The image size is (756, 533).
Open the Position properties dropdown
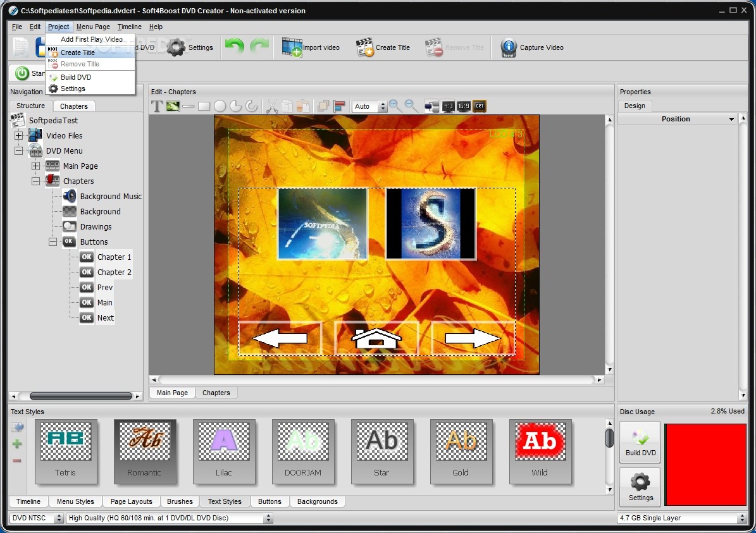[731, 119]
